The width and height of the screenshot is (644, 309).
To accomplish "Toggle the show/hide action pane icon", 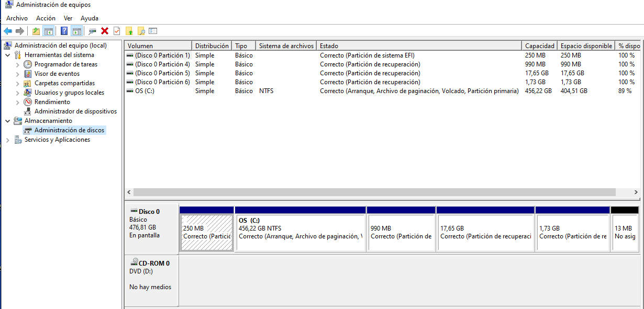I will [77, 31].
